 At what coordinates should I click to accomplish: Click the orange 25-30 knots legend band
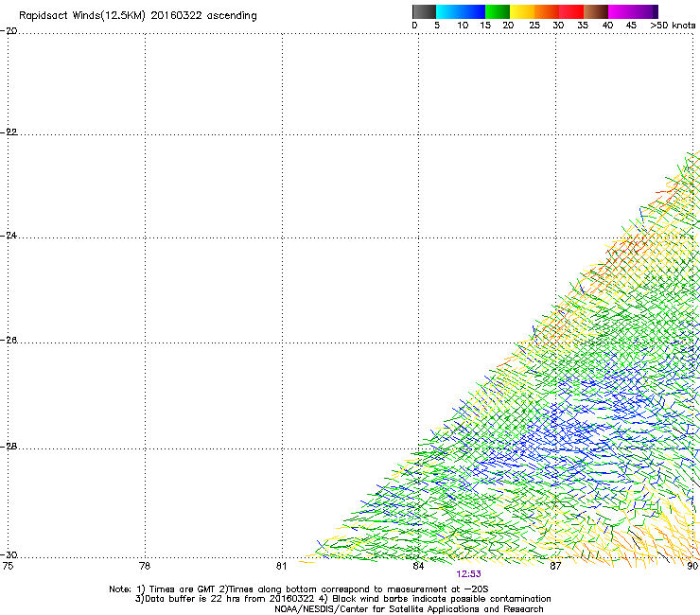(x=547, y=11)
